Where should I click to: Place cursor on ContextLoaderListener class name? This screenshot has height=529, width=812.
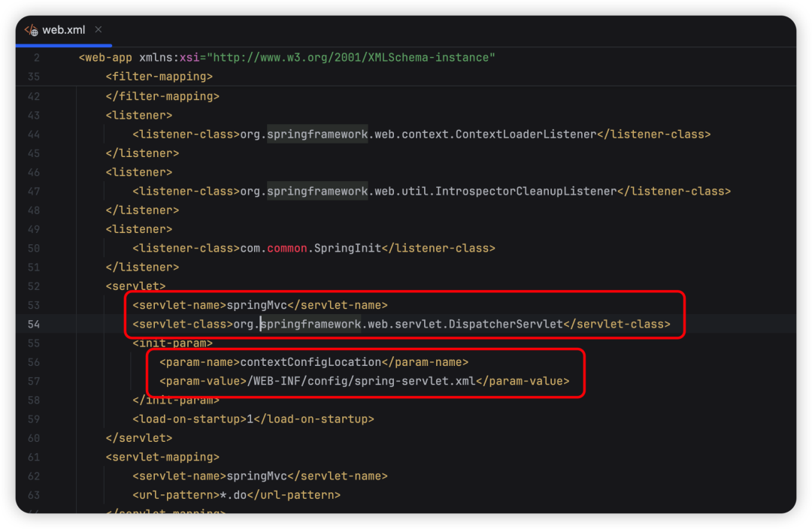click(536, 134)
